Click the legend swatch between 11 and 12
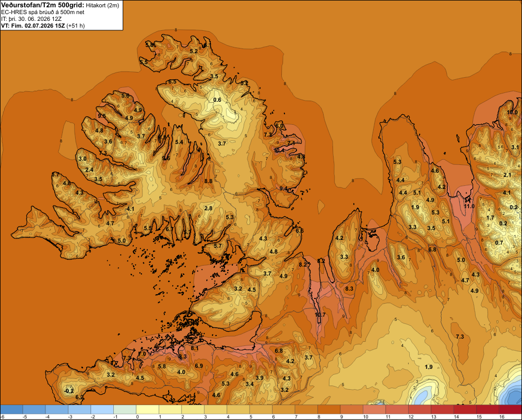The width and height of the screenshot is (522, 420). click(x=397, y=410)
